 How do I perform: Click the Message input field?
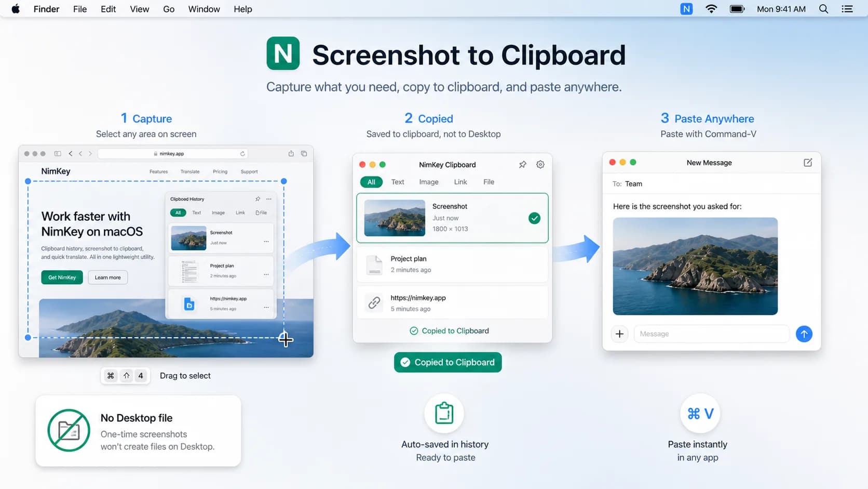(x=711, y=334)
